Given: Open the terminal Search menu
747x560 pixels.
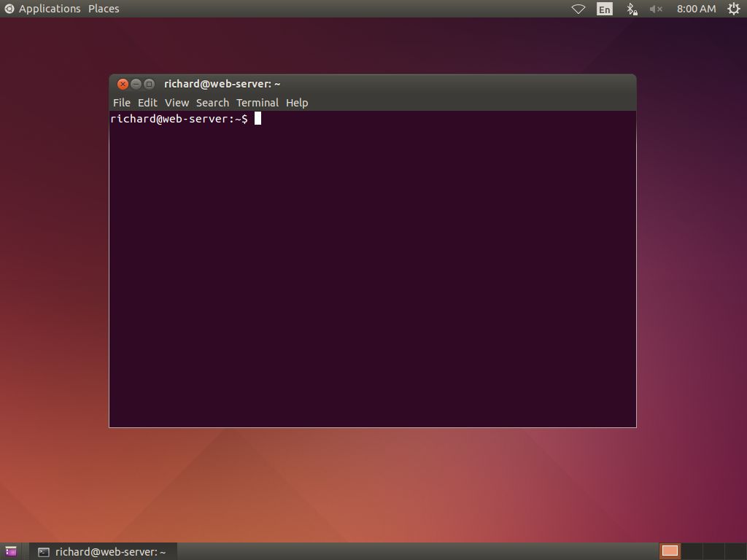Looking at the screenshot, I should [212, 102].
